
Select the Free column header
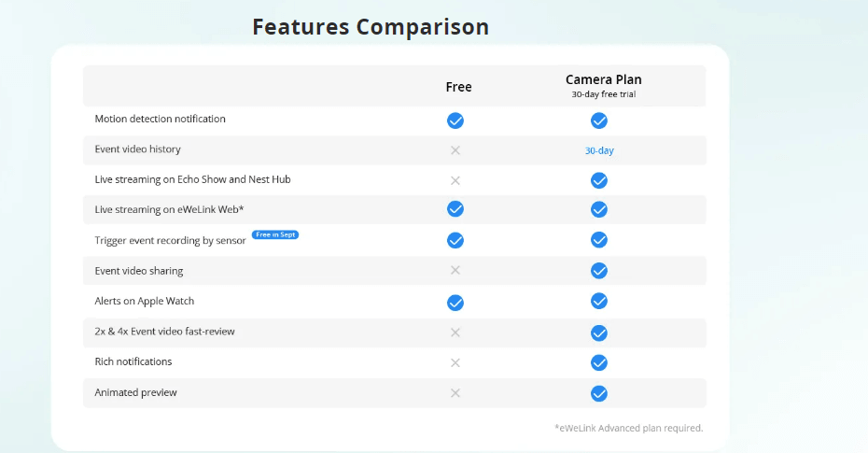[458, 87]
